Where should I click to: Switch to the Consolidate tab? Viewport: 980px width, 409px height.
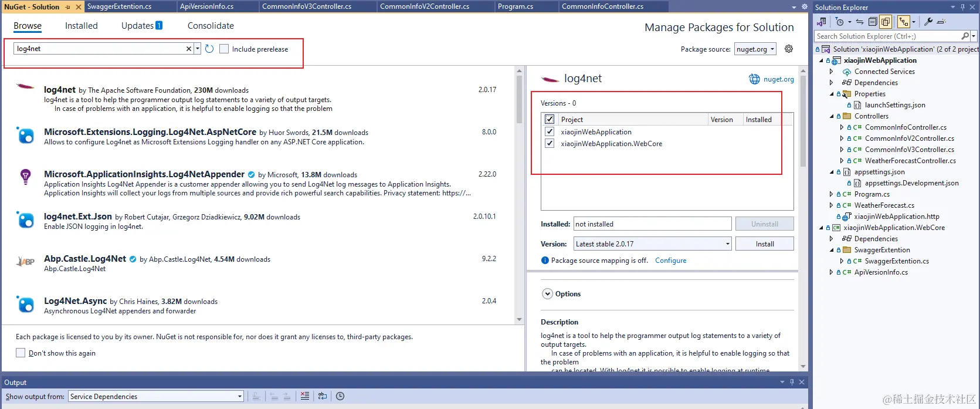(211, 26)
